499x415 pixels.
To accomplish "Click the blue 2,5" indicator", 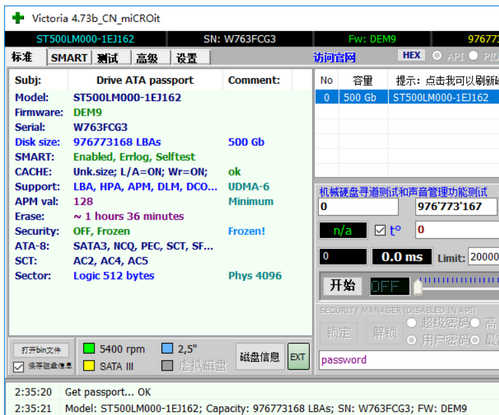I will click(x=167, y=349).
